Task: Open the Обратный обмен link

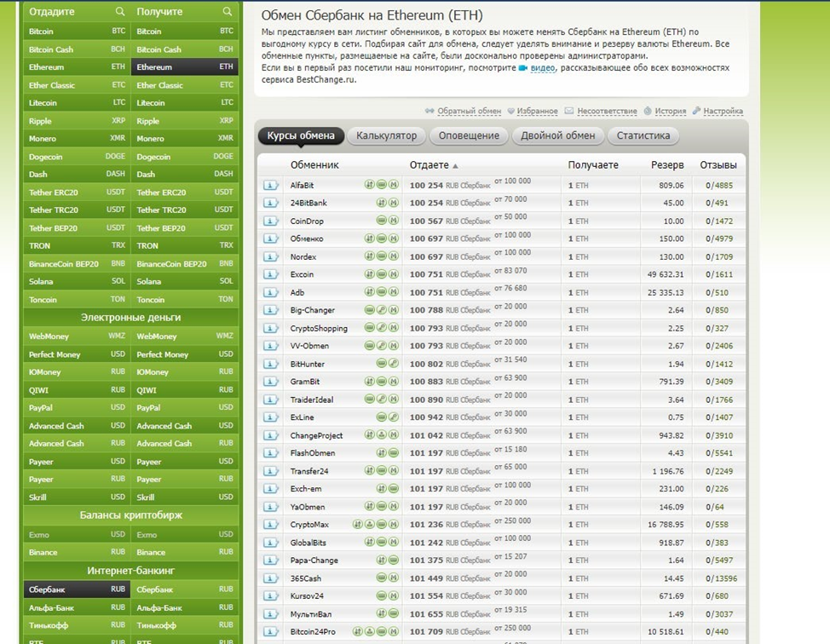Action: pyautogui.click(x=469, y=111)
